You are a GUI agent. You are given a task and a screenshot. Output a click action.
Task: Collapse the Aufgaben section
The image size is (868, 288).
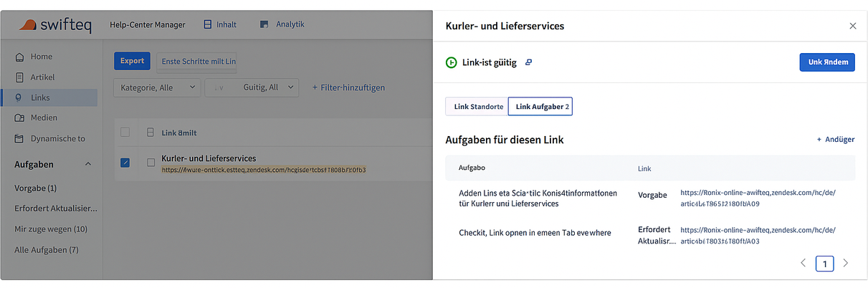coord(88,164)
